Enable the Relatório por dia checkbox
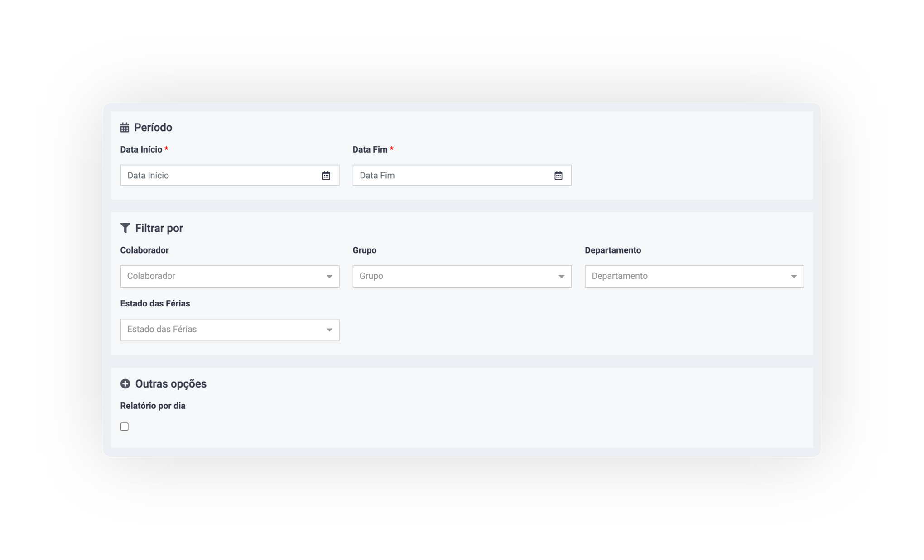Viewport: 924px width, 560px height. [x=125, y=426]
